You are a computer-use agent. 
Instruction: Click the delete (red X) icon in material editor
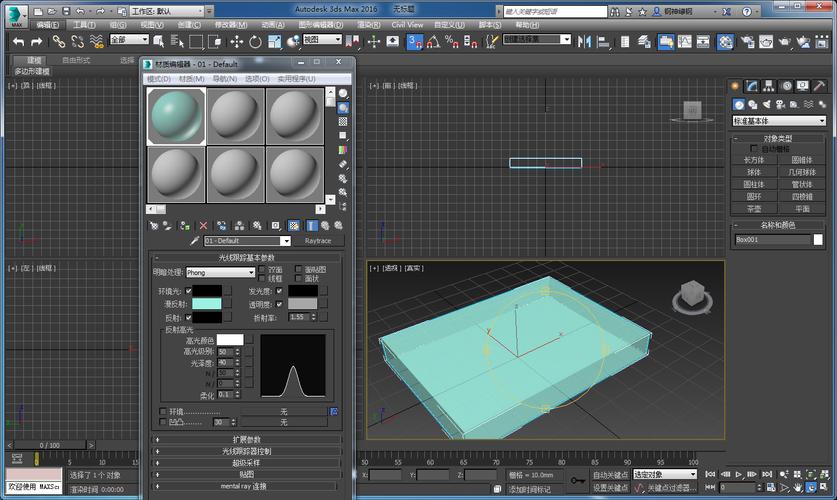point(204,226)
